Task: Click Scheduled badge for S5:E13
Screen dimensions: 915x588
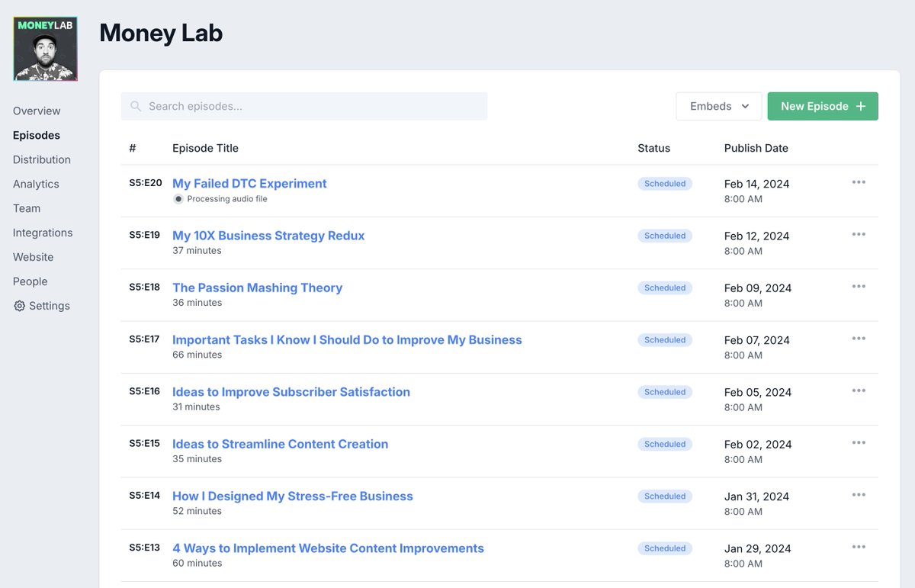Action: point(665,548)
